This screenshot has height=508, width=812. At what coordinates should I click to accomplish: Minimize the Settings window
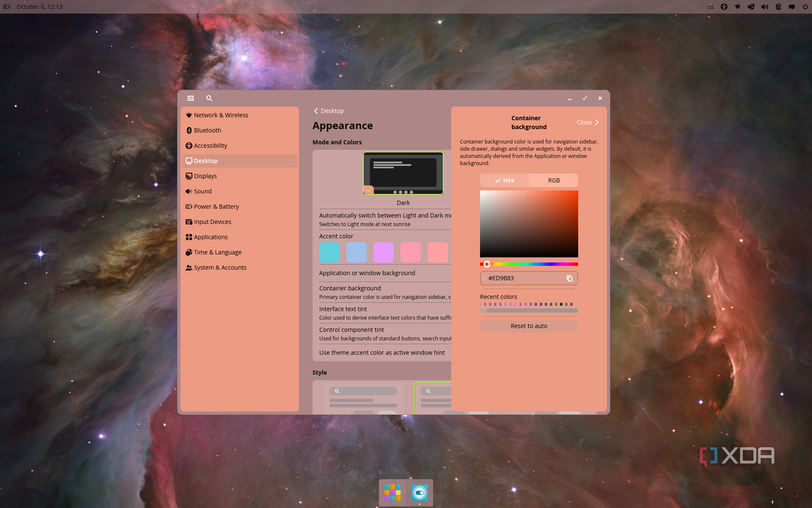pos(570,98)
